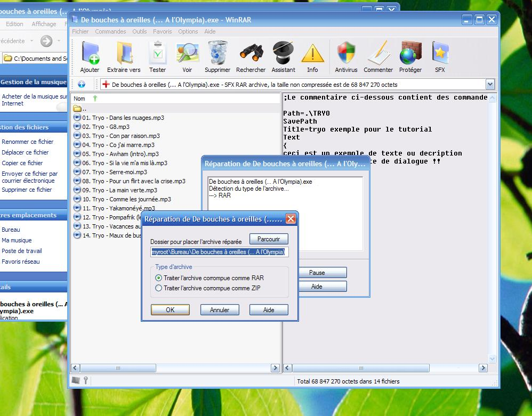Screen dimensions: 532x416
Task: Go up one folder level icon
Action: 82,84
